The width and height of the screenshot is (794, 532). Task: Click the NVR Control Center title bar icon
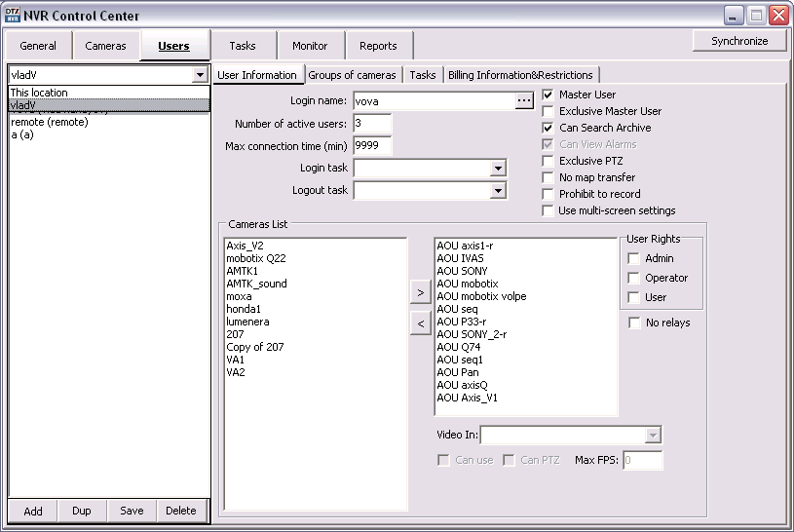pyautogui.click(x=12, y=16)
